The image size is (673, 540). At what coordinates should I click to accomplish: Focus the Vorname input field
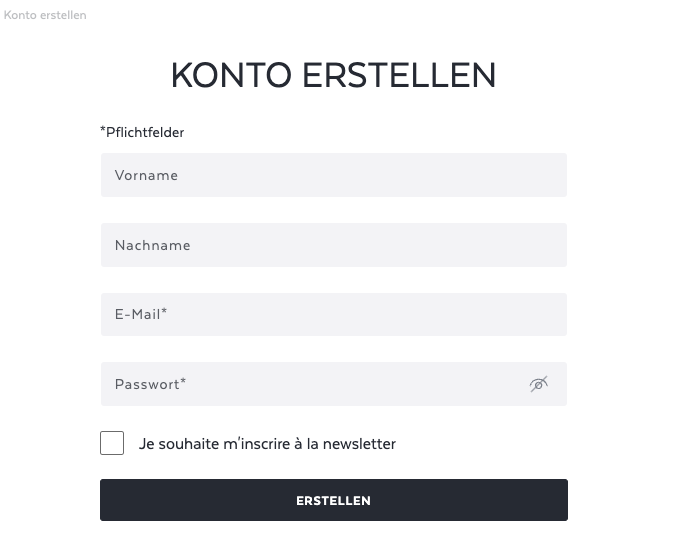334,175
